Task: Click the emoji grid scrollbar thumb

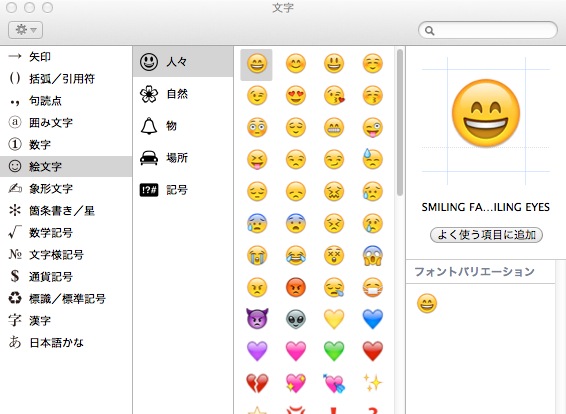Action: tap(400, 122)
